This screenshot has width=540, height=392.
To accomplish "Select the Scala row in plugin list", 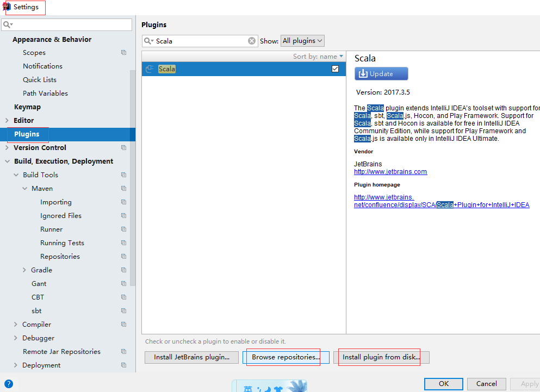I will pos(244,69).
